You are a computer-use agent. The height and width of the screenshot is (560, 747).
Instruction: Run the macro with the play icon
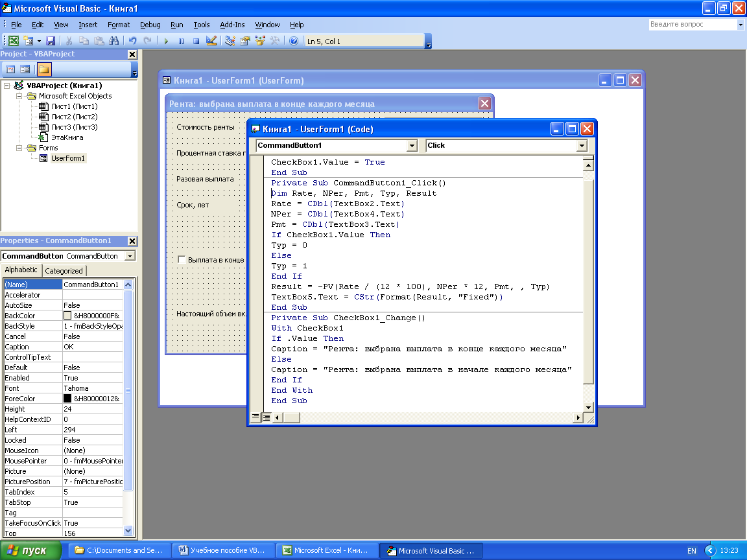click(x=166, y=41)
